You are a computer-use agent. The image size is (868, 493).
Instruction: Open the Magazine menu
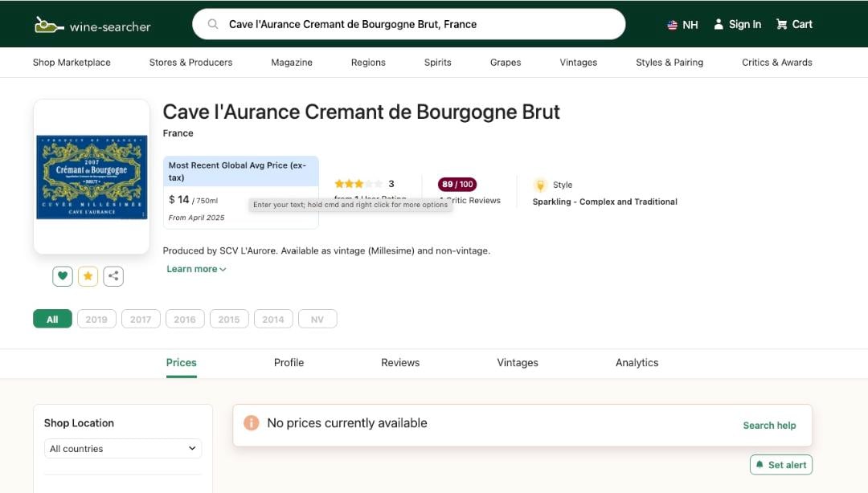[x=292, y=63]
